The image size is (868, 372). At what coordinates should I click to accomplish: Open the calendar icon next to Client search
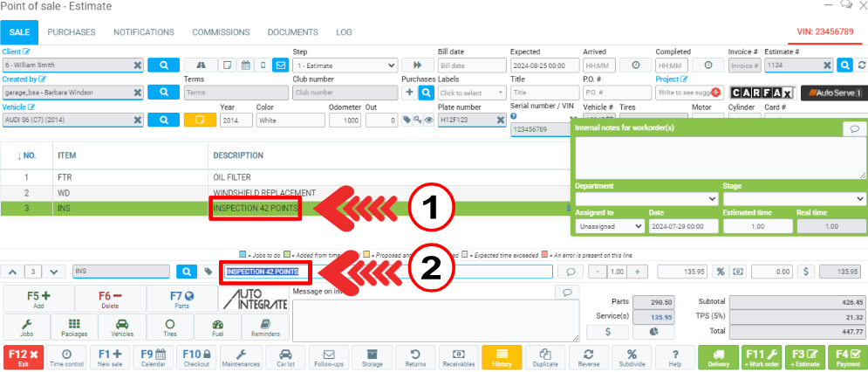pos(244,65)
